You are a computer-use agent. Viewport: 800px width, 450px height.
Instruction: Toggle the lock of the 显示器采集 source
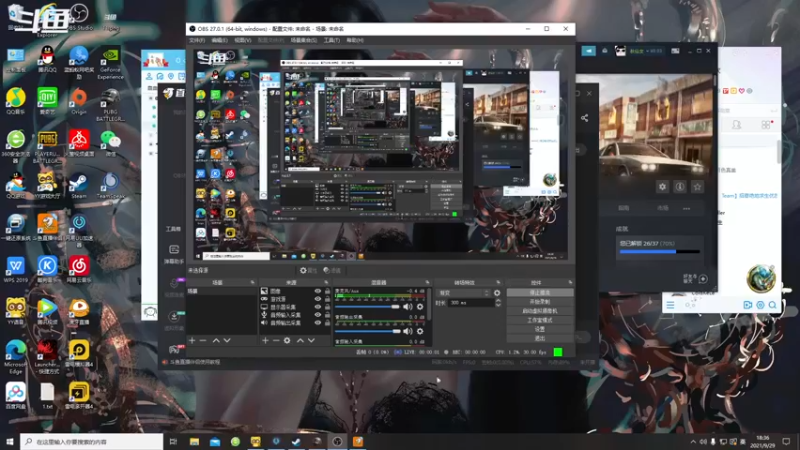point(327,307)
